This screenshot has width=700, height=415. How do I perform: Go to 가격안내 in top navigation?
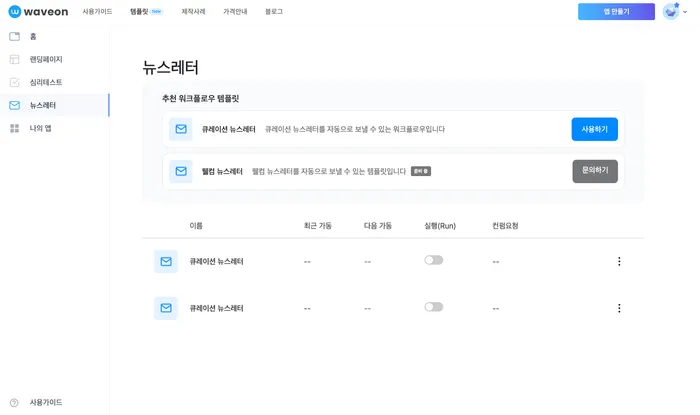pos(235,12)
